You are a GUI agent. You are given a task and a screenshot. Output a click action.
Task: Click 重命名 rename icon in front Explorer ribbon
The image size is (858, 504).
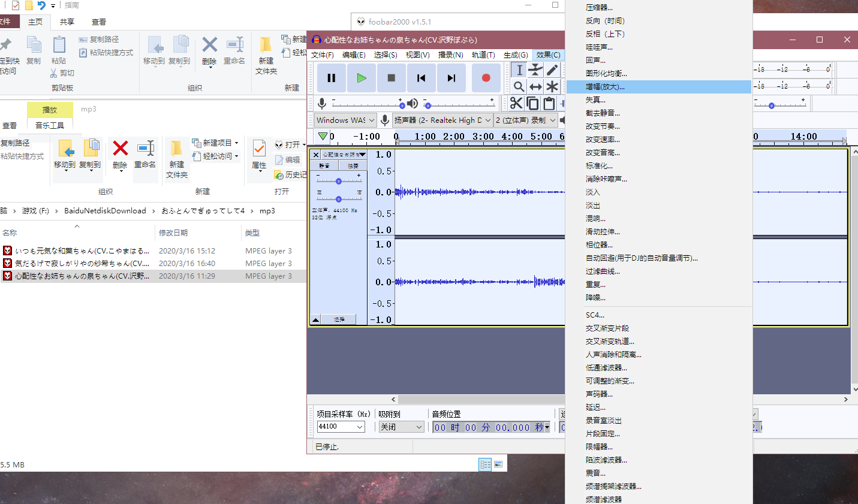(145, 155)
